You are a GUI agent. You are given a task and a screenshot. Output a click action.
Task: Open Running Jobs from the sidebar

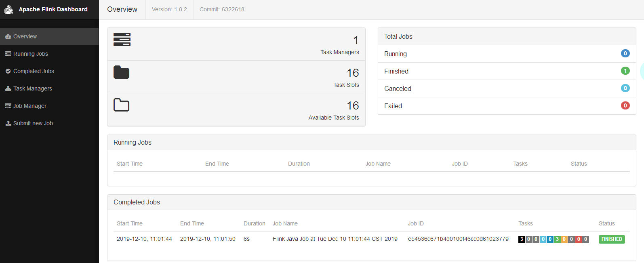(31, 54)
